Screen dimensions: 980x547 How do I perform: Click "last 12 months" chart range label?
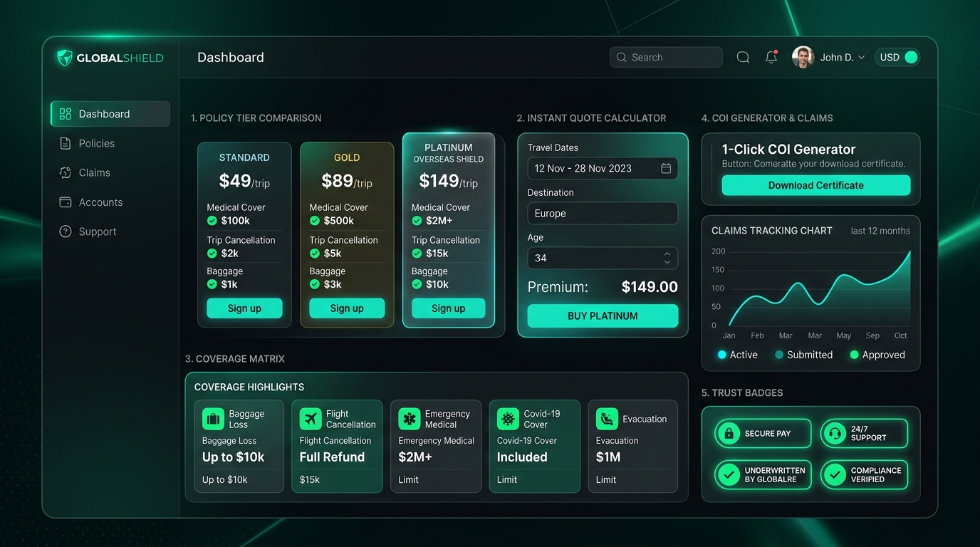pyautogui.click(x=880, y=231)
